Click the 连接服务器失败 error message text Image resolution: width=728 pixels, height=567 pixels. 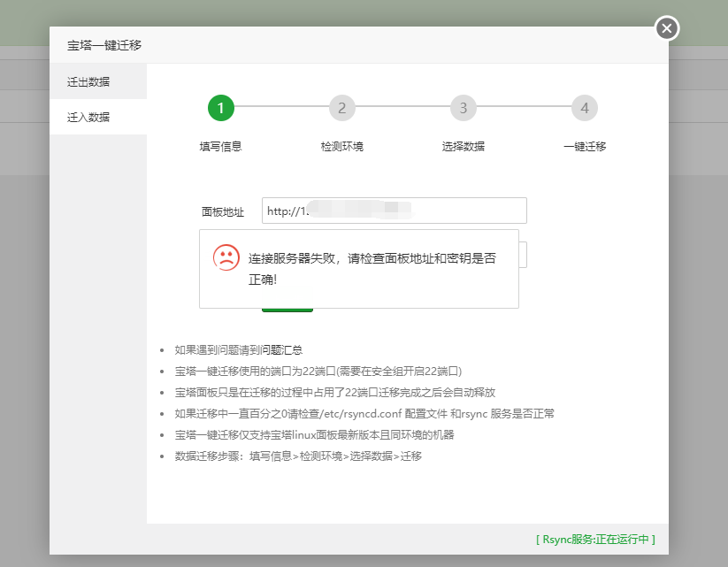[372, 268]
